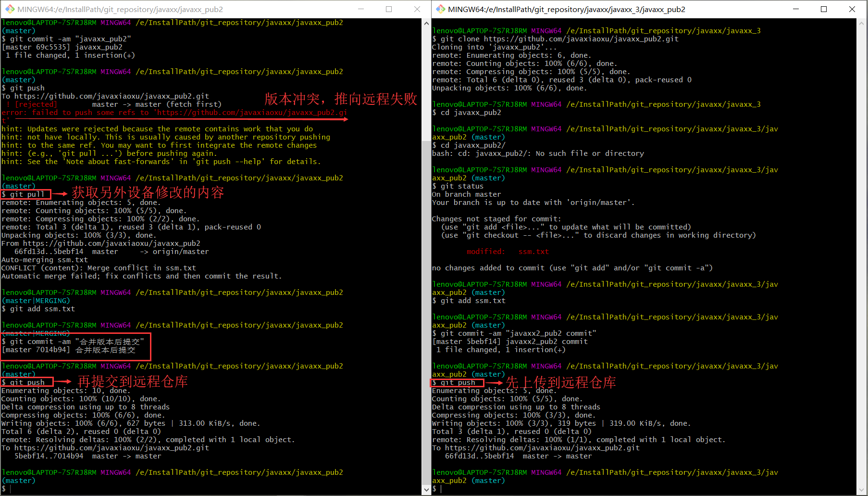868x496 pixels.
Task: Click "Cloning into 'javaxx_pub2'..." line
Action: pyautogui.click(x=495, y=47)
